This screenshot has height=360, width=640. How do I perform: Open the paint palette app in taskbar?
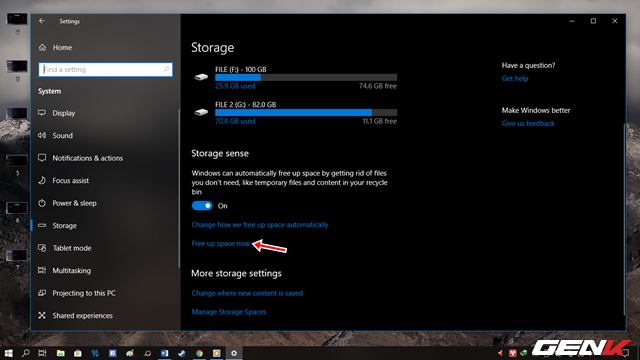click(x=130, y=353)
